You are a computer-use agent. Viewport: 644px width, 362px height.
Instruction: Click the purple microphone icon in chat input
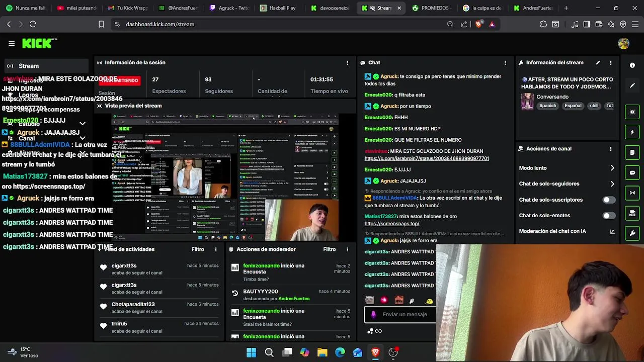tap(373, 315)
